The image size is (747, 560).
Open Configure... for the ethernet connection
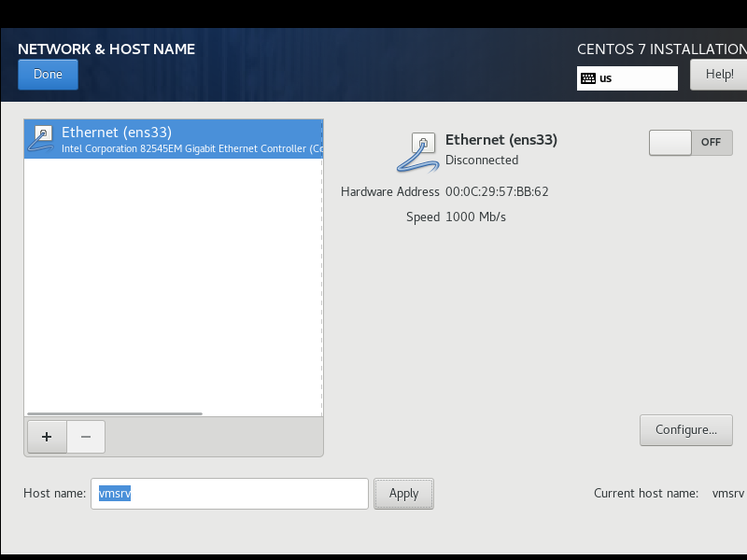686,430
